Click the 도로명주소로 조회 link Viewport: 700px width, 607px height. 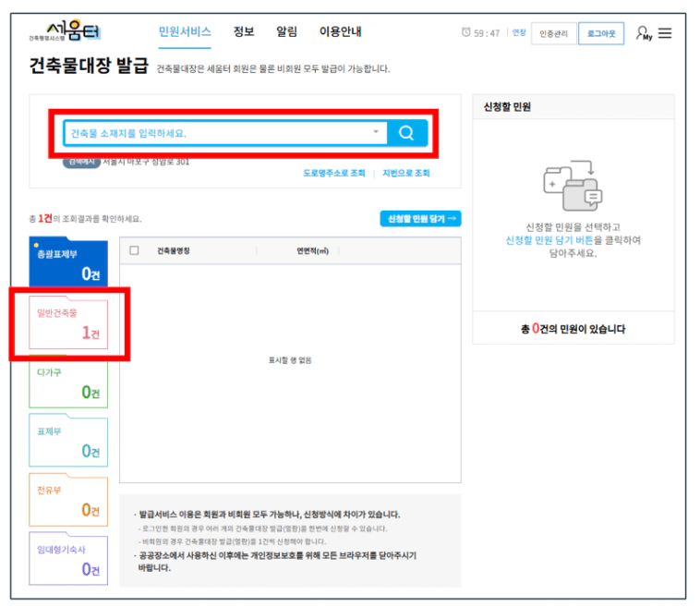point(334,173)
